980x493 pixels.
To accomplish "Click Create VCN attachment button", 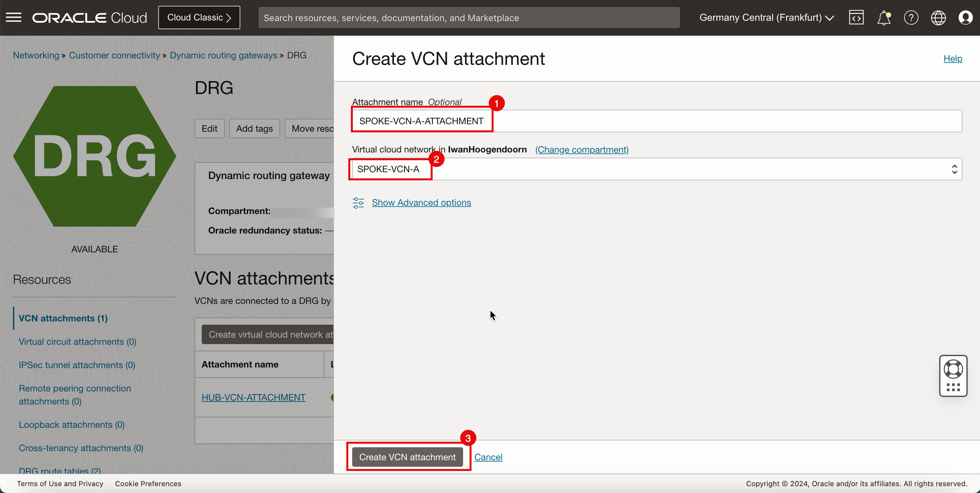I will [x=407, y=457].
